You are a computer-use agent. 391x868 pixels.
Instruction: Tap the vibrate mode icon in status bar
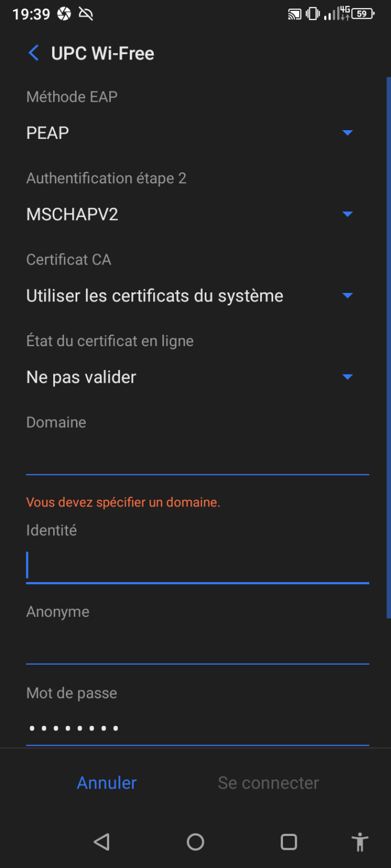click(x=312, y=14)
